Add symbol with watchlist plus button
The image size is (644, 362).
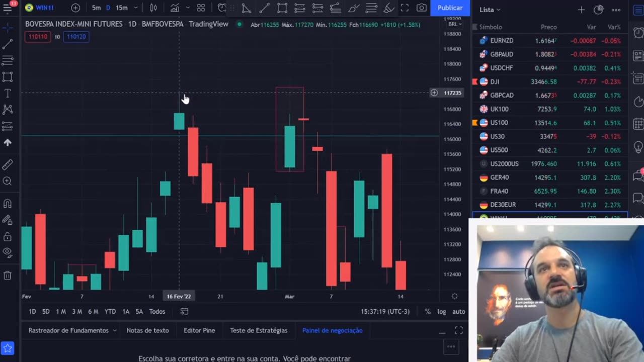581,10
